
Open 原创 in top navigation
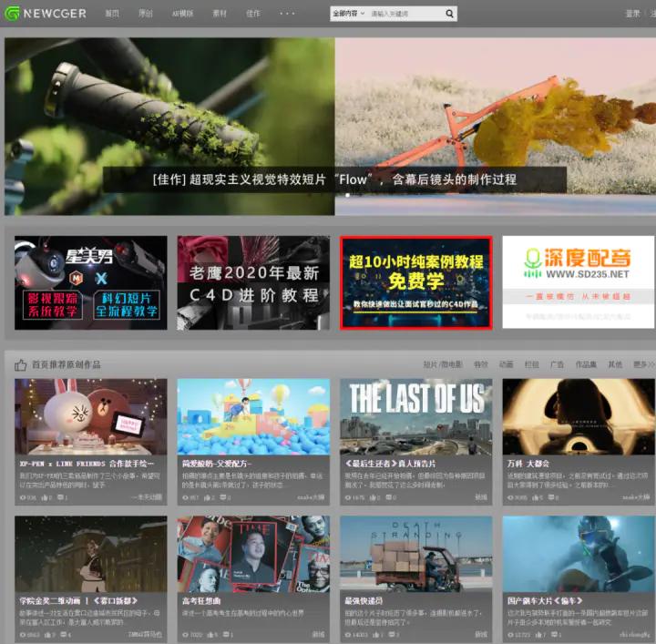[x=146, y=14]
